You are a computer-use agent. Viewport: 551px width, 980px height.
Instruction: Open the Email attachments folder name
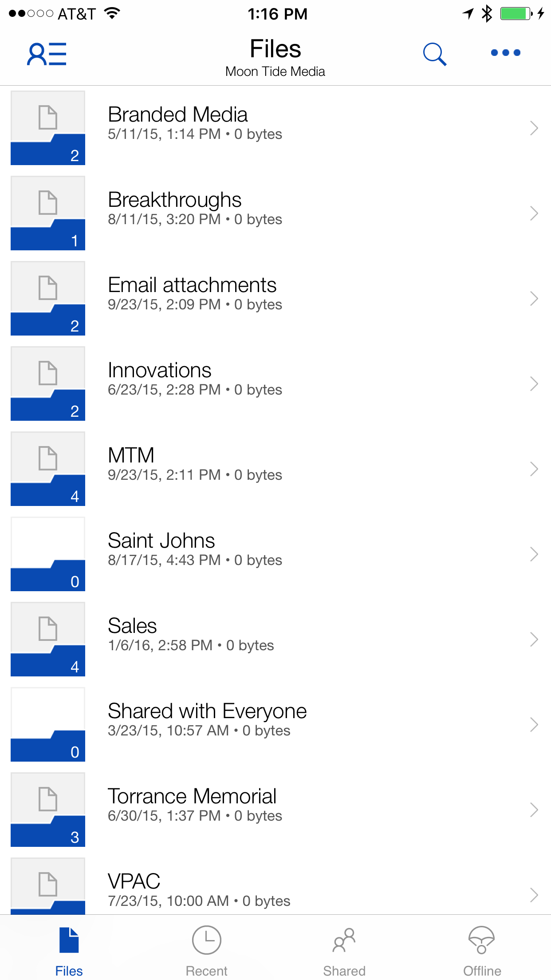pos(192,285)
